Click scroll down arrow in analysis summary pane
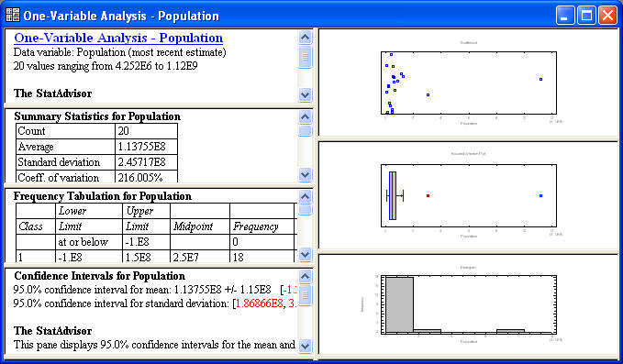The image size is (623, 364). pos(305,94)
